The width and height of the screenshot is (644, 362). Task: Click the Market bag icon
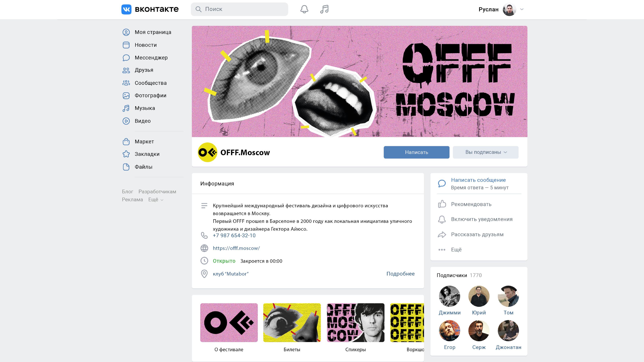tap(126, 141)
